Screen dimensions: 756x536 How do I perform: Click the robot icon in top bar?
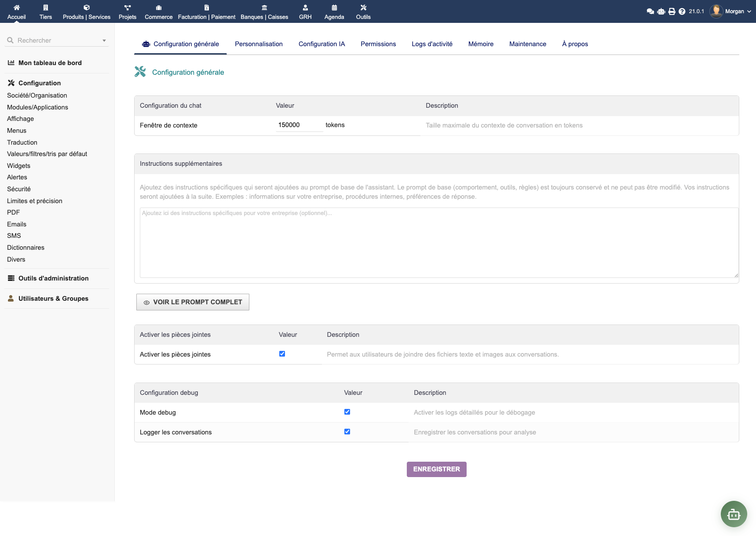tap(661, 11)
